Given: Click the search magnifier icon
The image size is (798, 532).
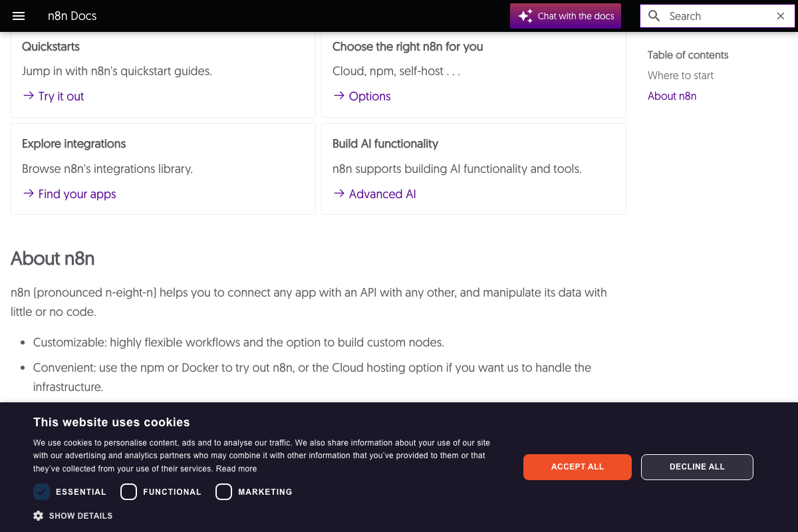Looking at the screenshot, I should tap(654, 16).
